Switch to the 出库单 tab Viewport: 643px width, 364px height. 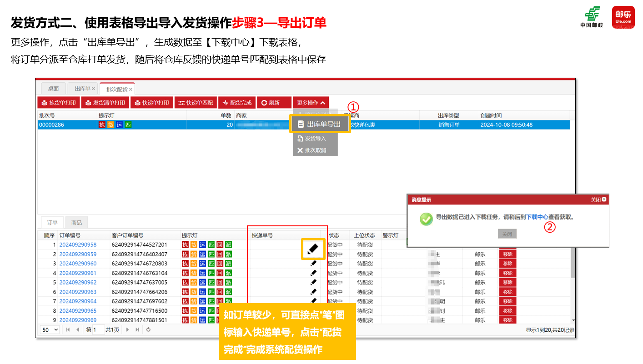[82, 89]
